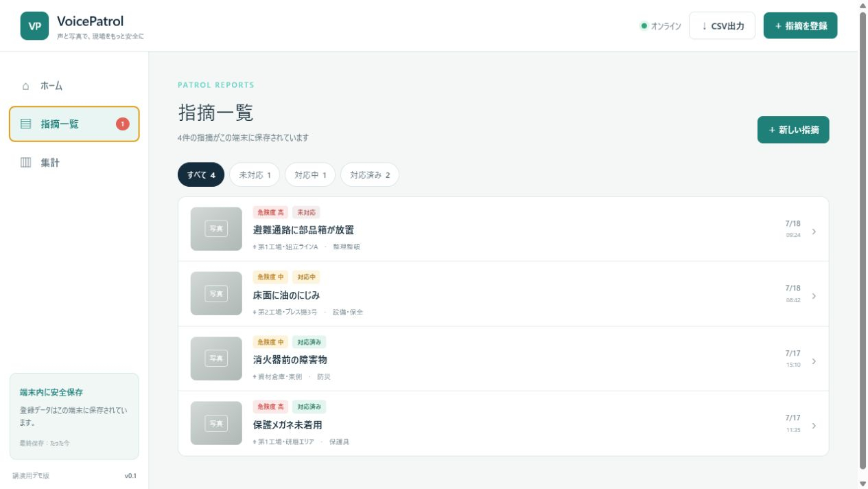Click the home icon in sidebar

[x=26, y=86]
